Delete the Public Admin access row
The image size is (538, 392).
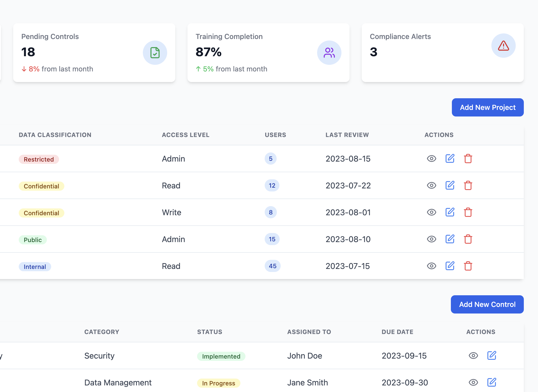tap(468, 239)
